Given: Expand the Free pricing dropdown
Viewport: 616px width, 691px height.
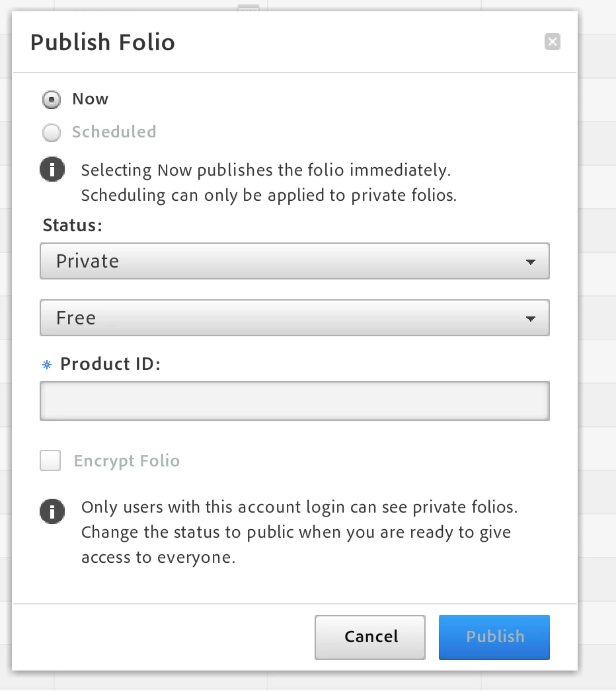Looking at the screenshot, I should coord(294,318).
